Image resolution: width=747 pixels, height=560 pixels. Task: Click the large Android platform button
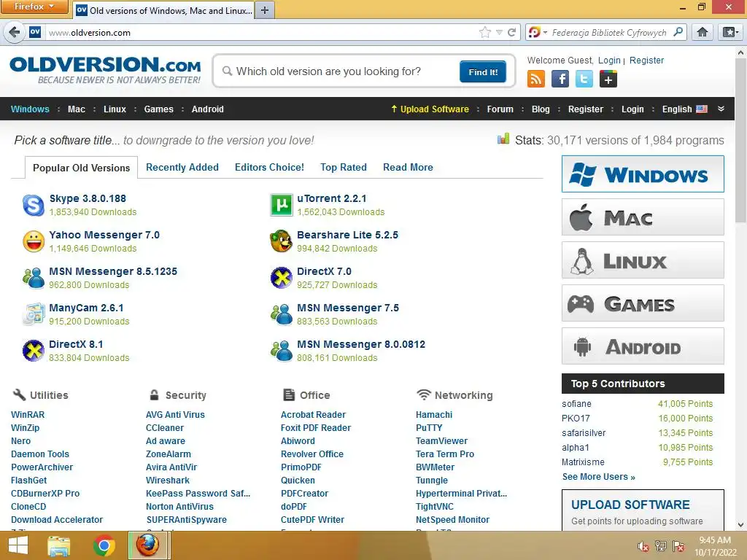(x=643, y=346)
